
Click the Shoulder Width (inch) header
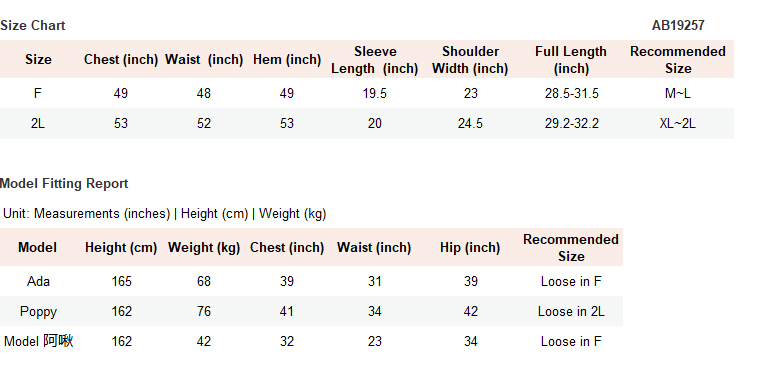(x=470, y=60)
